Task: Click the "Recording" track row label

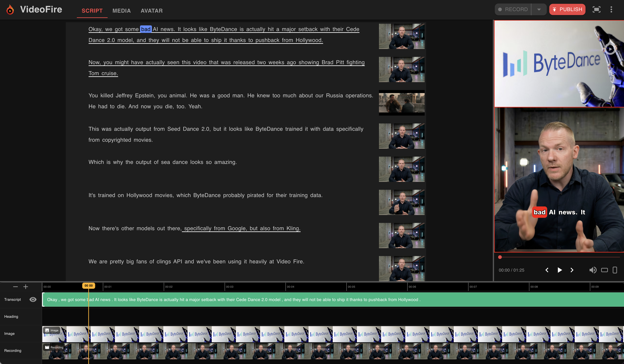Action: click(13, 351)
